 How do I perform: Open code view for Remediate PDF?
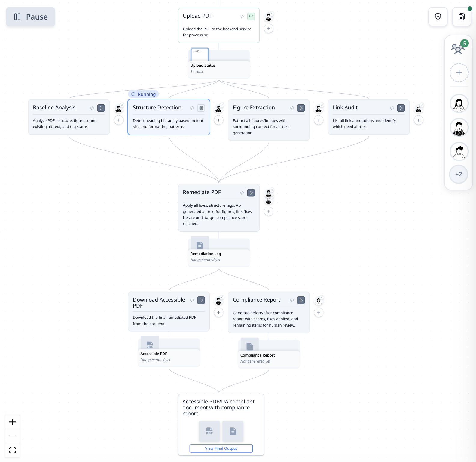pyautogui.click(x=242, y=193)
